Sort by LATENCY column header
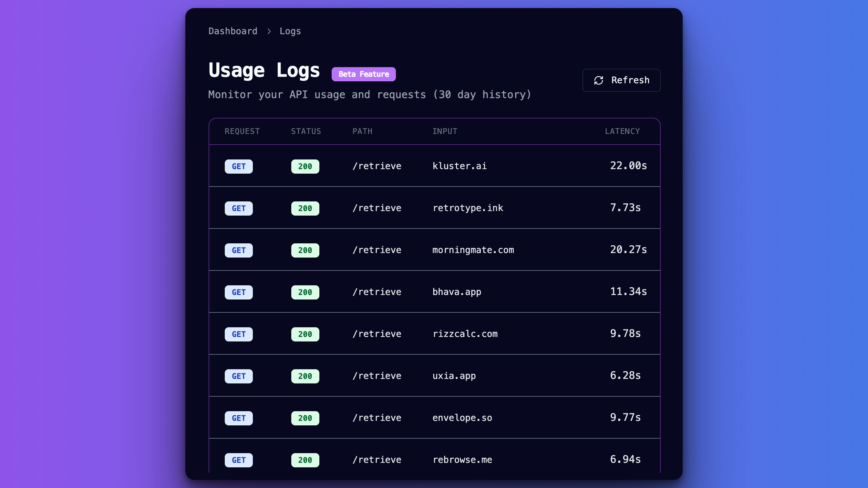868x488 pixels. click(622, 131)
